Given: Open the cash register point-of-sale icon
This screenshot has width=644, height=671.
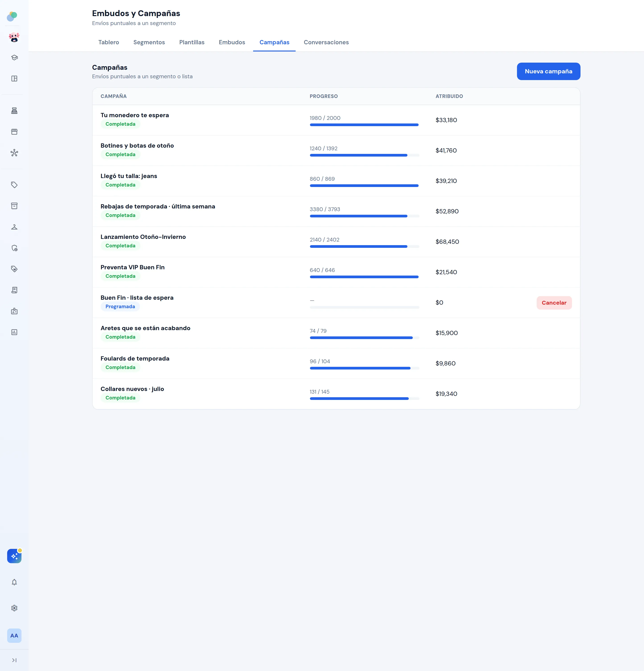Looking at the screenshot, I should point(14,110).
